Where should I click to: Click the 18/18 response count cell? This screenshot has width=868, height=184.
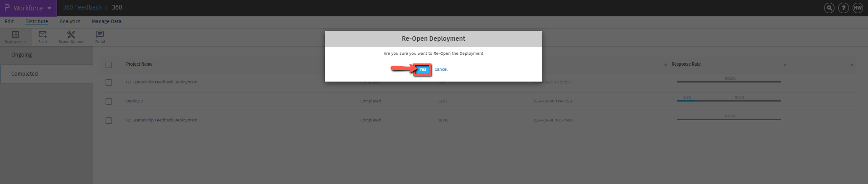(444, 120)
